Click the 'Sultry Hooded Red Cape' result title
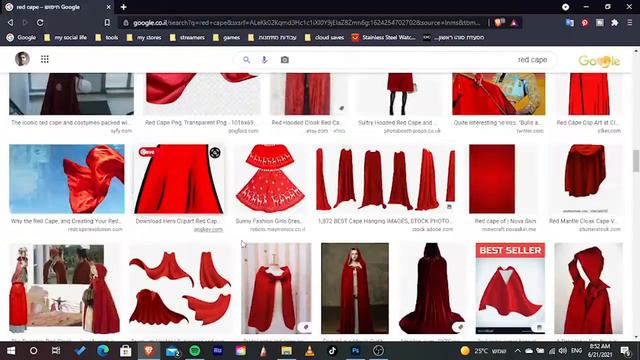 point(398,122)
